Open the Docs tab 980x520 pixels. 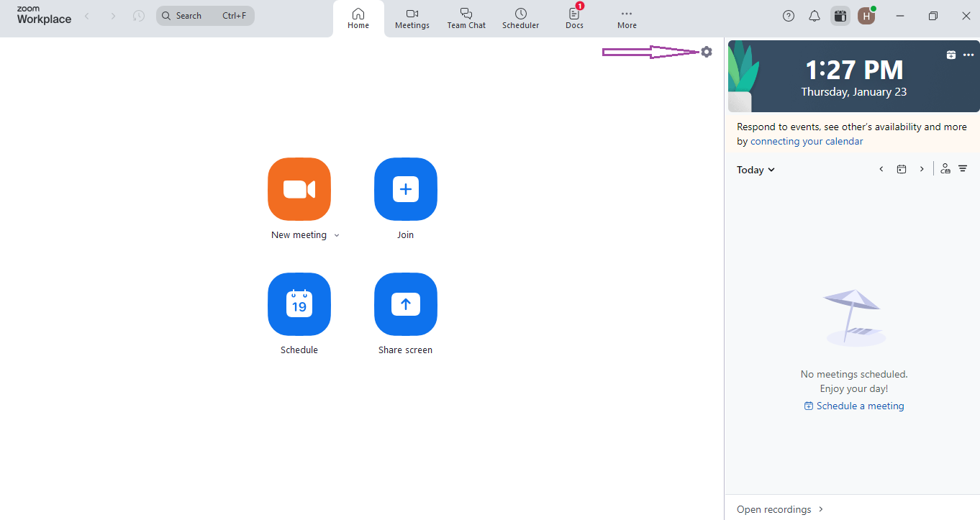tap(574, 19)
